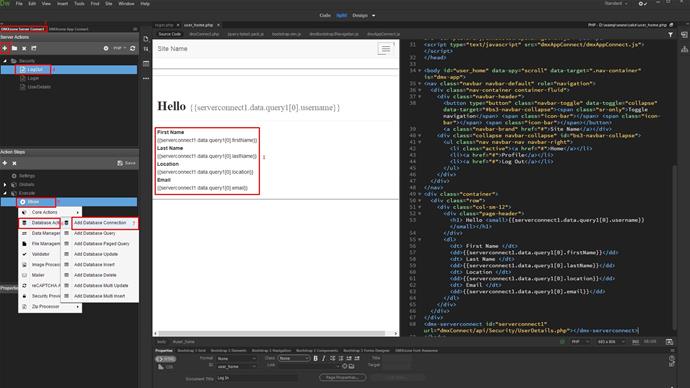Open the Standard workspace dropdown
Screen dimensions: 690x388
pyautogui.click(x=616, y=4)
